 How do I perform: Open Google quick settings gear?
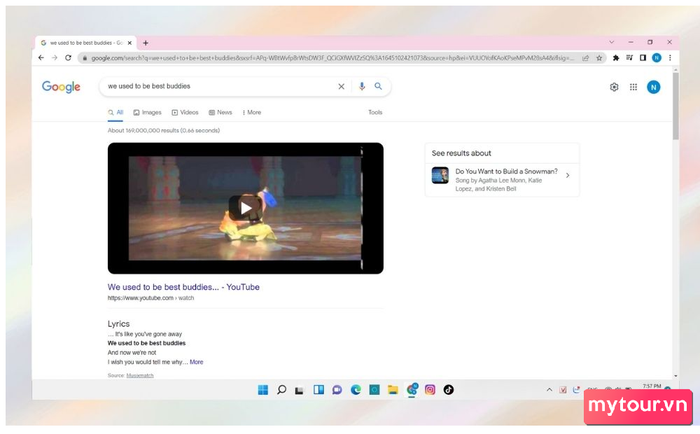(614, 87)
